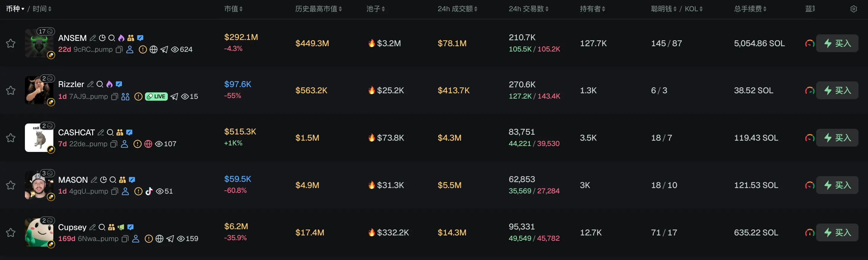Click the search icon next to CASHCAT

[110, 132]
